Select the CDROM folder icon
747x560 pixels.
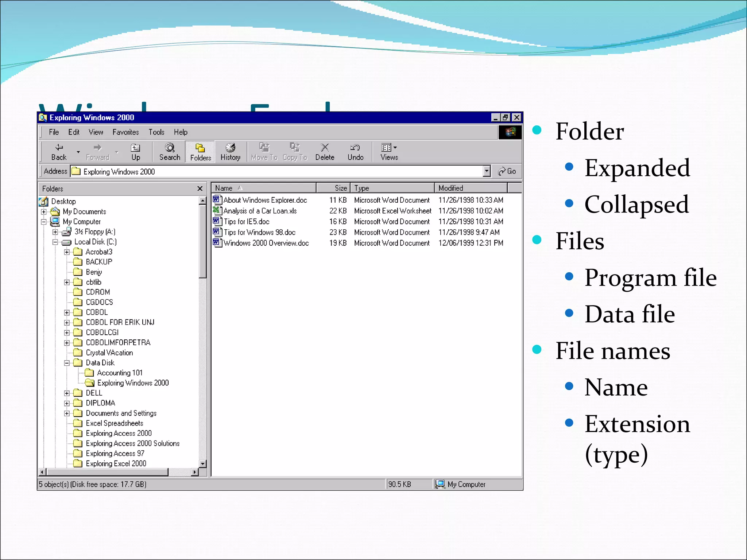(x=78, y=292)
